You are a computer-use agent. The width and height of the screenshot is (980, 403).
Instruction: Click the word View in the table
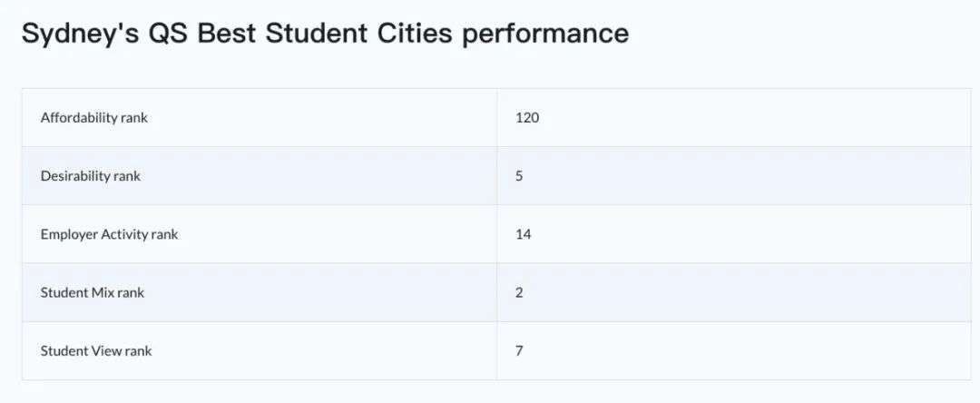(107, 351)
